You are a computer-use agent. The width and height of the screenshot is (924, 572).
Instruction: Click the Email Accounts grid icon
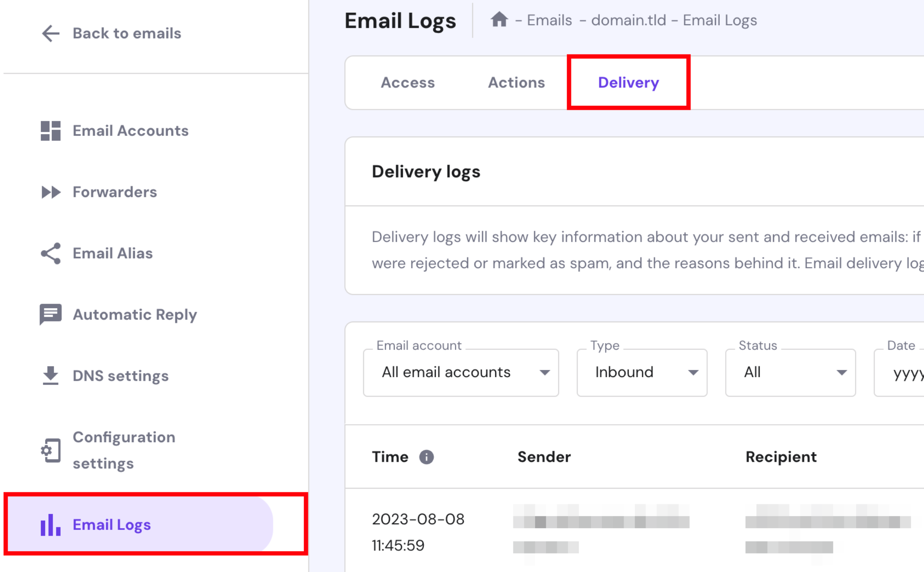[50, 131]
